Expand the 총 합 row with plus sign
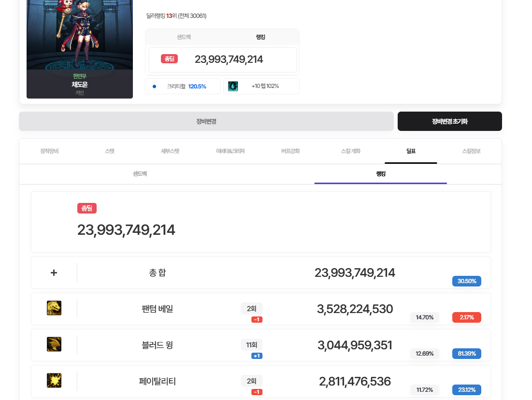Screen dimensions: 532x400 tap(54, 273)
